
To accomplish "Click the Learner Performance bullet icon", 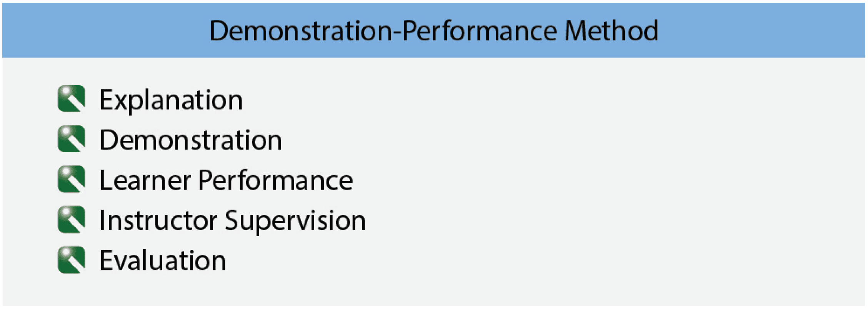I will tap(72, 179).
